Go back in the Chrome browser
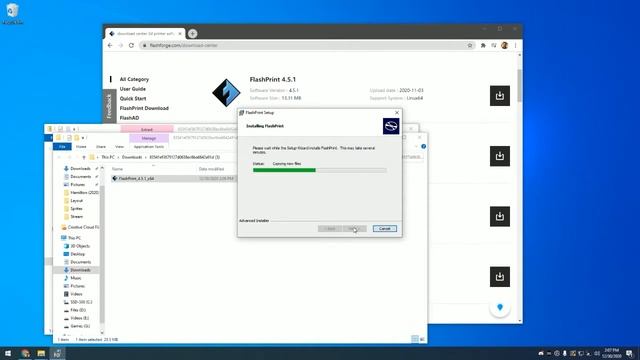The width and height of the screenshot is (640, 360). pyautogui.click(x=110, y=45)
